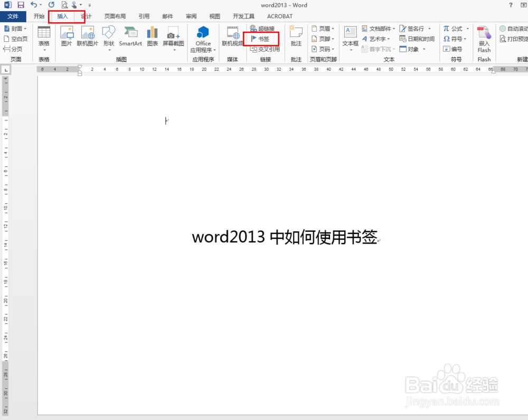Open Office Apps (应用程序) button
The height and width of the screenshot is (420, 528).
coord(203,39)
